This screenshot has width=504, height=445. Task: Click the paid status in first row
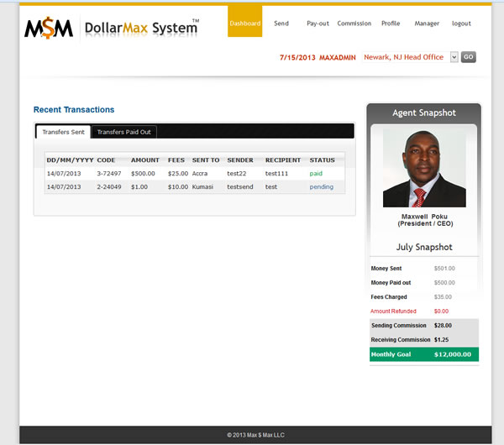(x=316, y=173)
